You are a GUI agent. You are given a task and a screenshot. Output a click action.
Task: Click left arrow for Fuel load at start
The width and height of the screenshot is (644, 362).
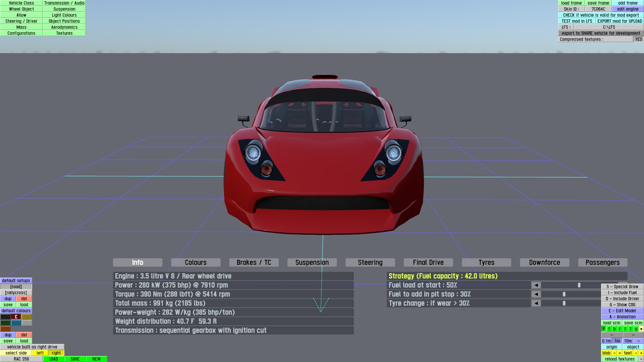[x=536, y=285]
